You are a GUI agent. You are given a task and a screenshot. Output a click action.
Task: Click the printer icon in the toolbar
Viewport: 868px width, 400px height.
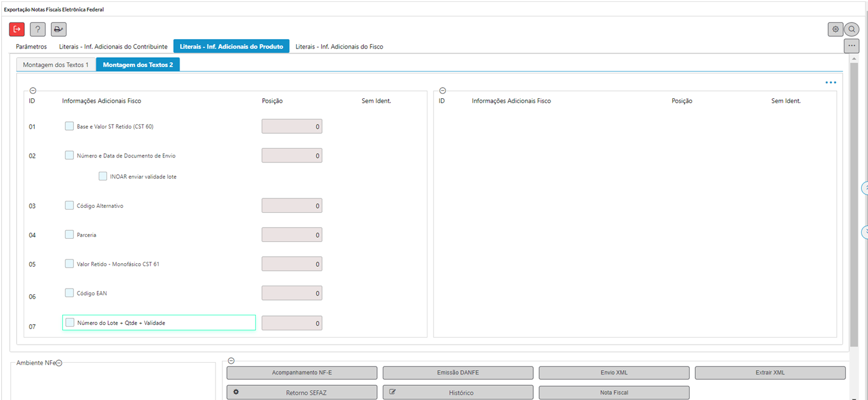58,29
